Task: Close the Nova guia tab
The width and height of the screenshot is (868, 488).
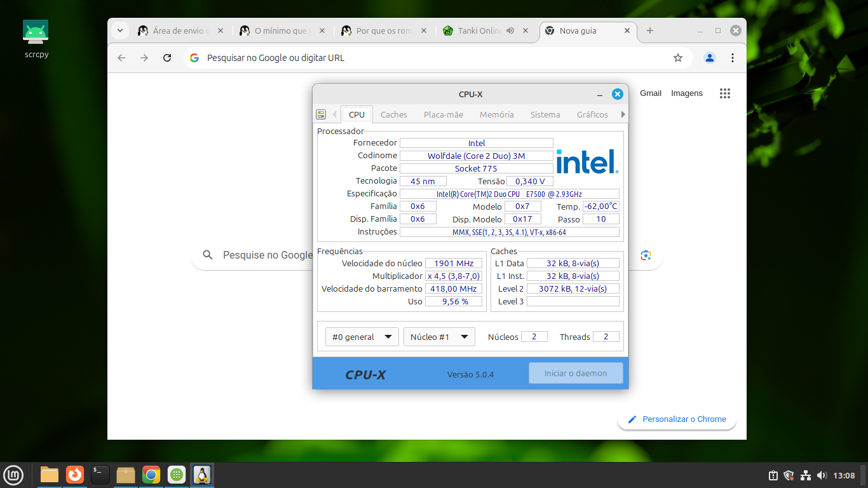Action: 627,30
